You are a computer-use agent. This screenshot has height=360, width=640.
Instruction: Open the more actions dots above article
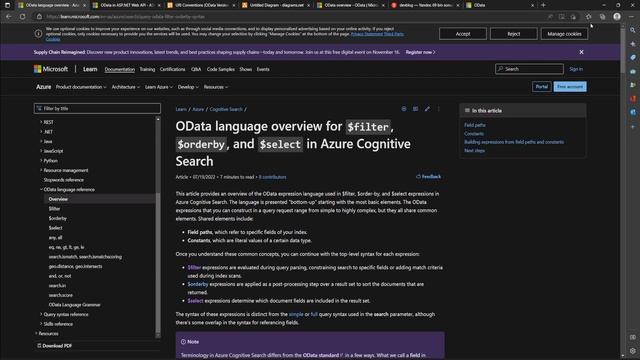click(439, 109)
